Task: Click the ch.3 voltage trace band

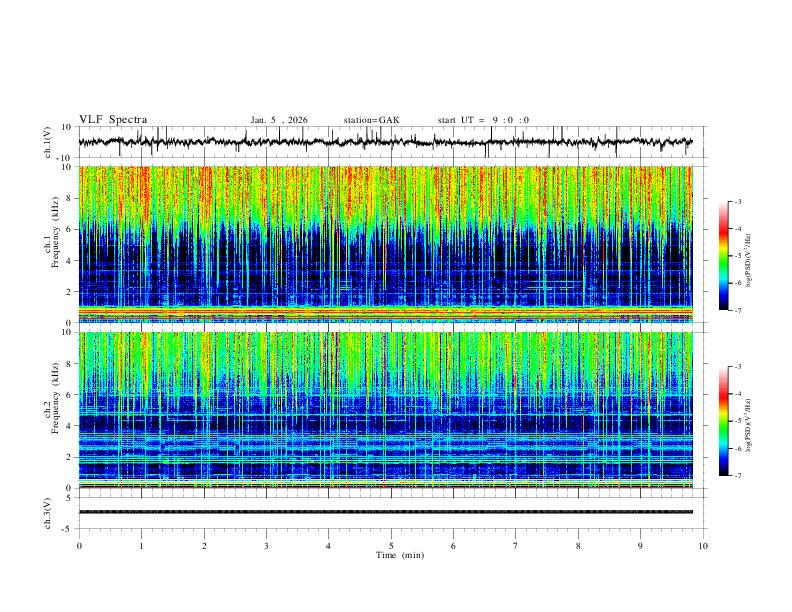Action: [x=385, y=512]
